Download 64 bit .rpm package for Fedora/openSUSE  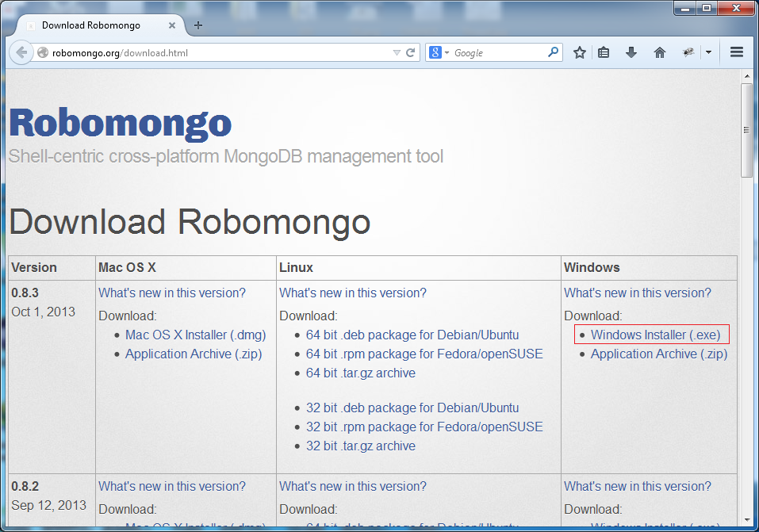tap(424, 354)
